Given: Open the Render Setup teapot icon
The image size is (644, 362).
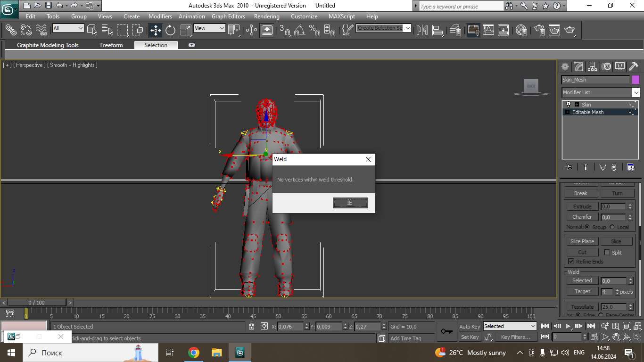Looking at the screenshot, I should click(539, 30).
